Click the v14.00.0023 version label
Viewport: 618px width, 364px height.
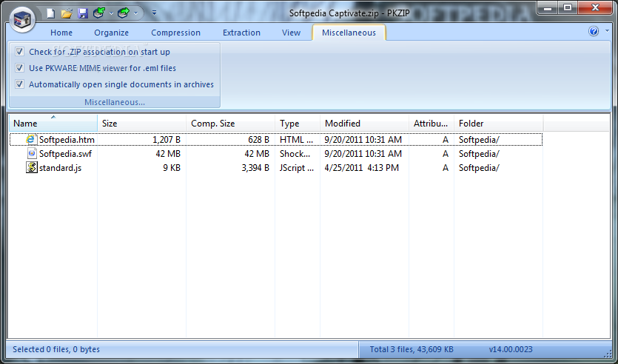pos(511,349)
